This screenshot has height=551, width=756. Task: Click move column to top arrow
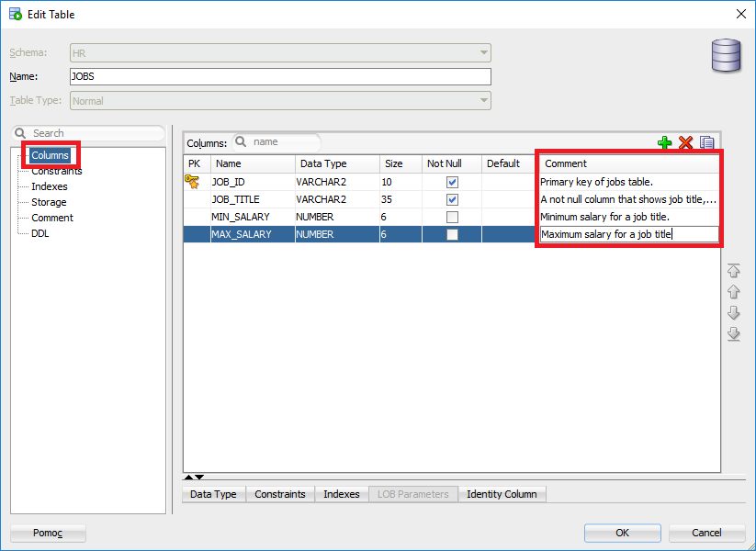pos(733,271)
